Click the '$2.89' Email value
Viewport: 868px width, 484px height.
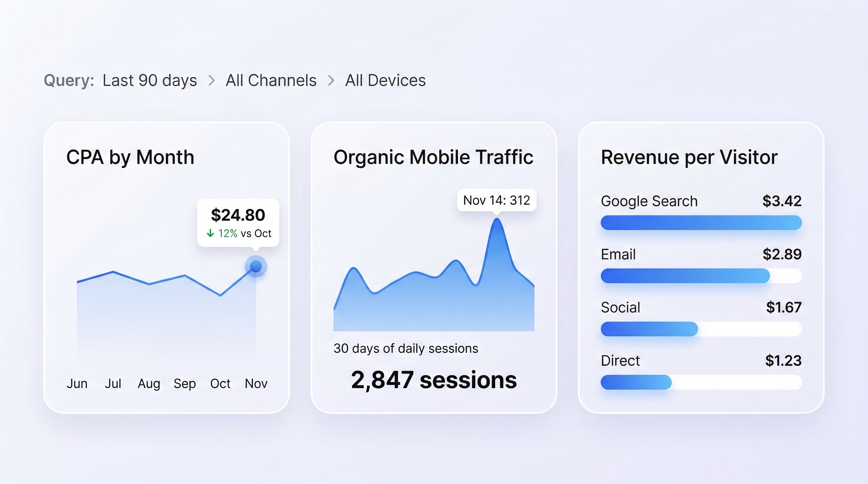click(x=782, y=254)
